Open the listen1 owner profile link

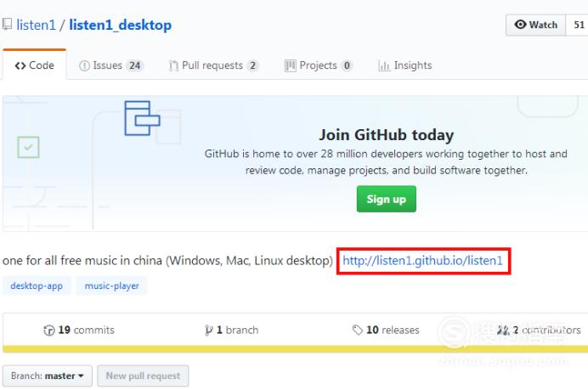[36, 25]
